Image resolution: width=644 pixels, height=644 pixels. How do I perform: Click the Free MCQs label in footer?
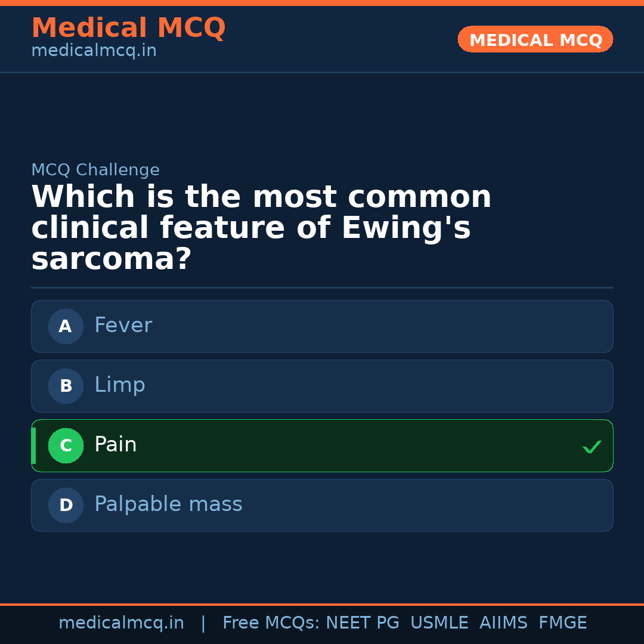271,623
